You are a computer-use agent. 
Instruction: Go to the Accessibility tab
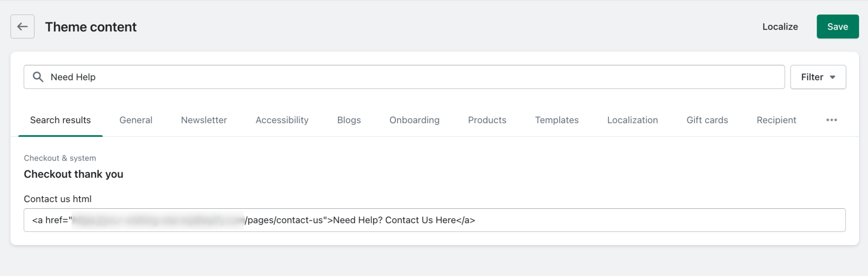(x=282, y=120)
